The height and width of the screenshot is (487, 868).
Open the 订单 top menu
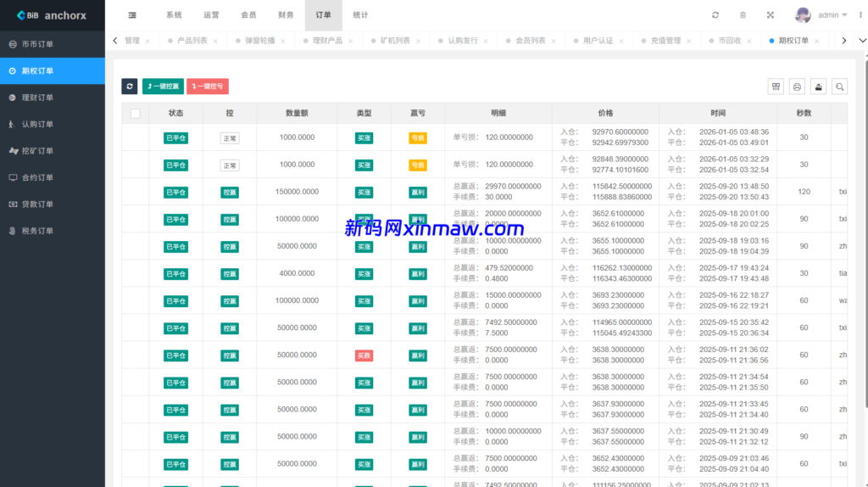point(323,15)
